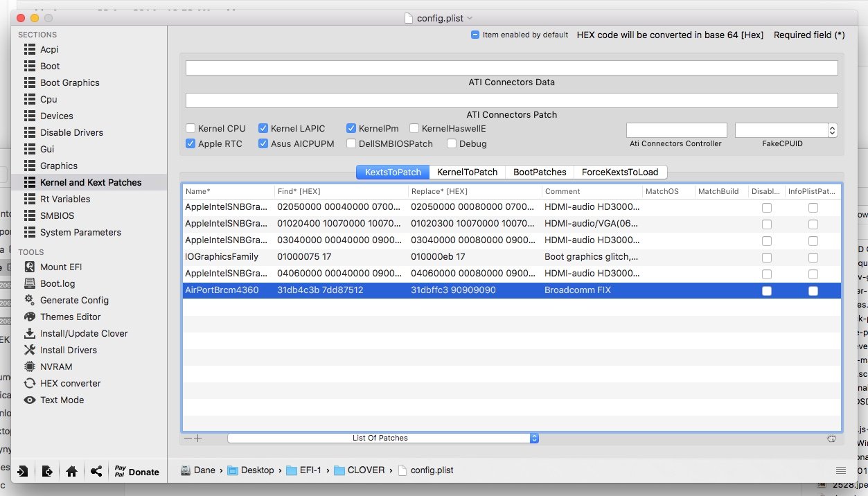Viewport: 868px width, 496px height.
Task: Click the ATI Connectors Data field
Action: point(511,68)
